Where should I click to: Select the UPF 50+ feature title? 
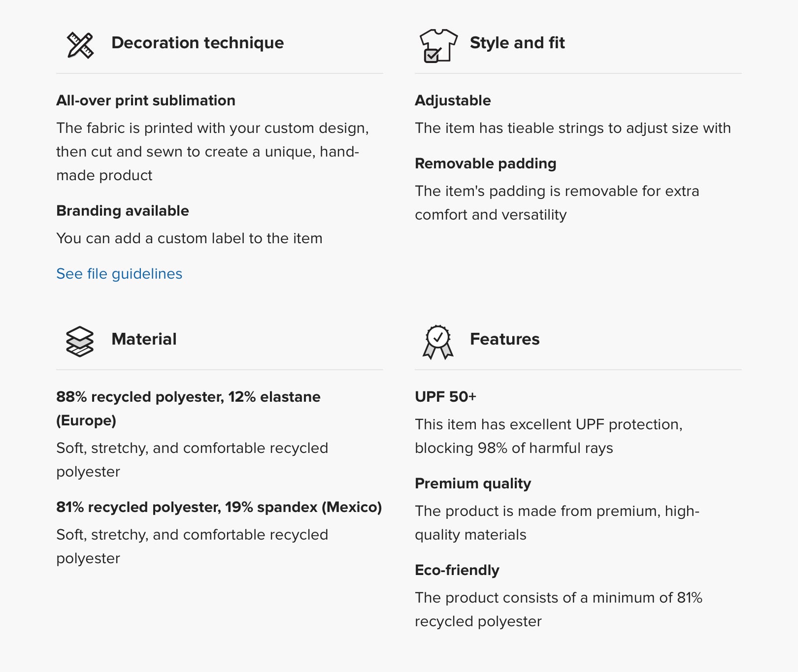point(445,397)
